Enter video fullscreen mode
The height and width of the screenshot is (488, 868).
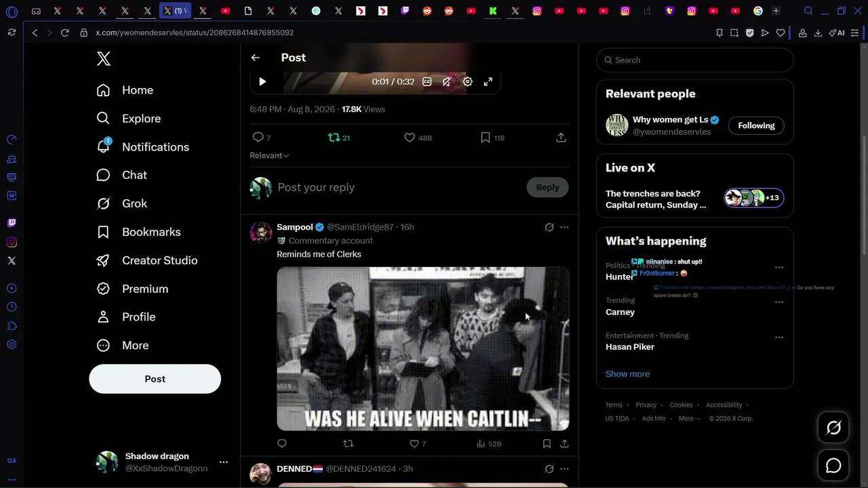[x=488, y=81]
